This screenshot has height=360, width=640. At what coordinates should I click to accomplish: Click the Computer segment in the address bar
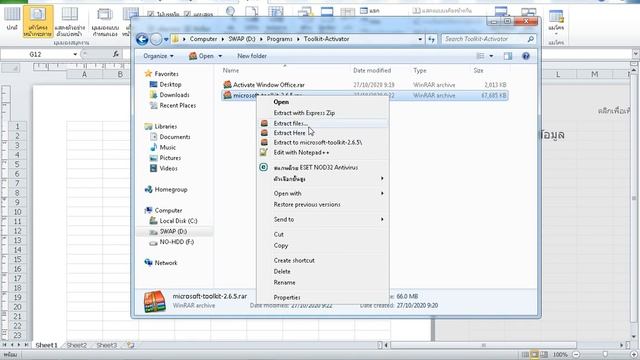pos(203,39)
